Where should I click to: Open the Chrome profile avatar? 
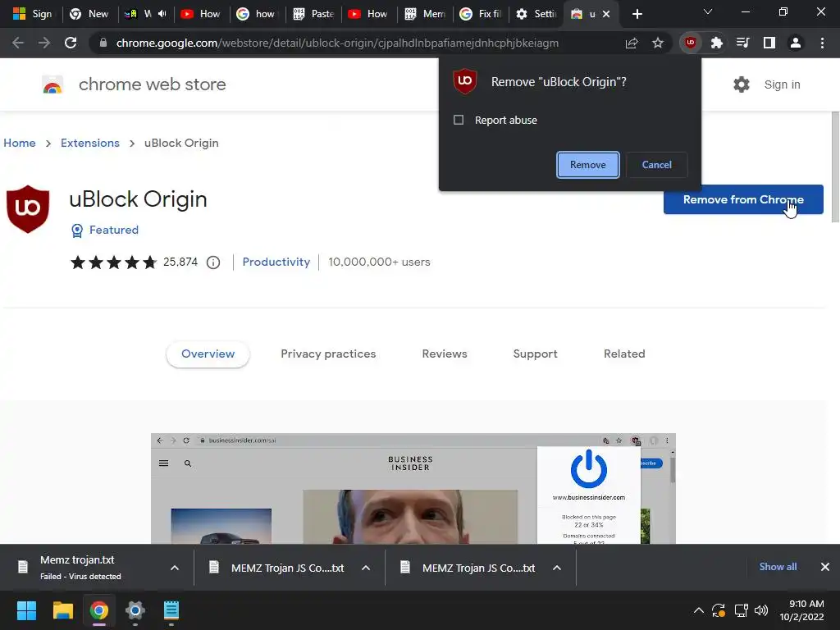[x=796, y=43]
